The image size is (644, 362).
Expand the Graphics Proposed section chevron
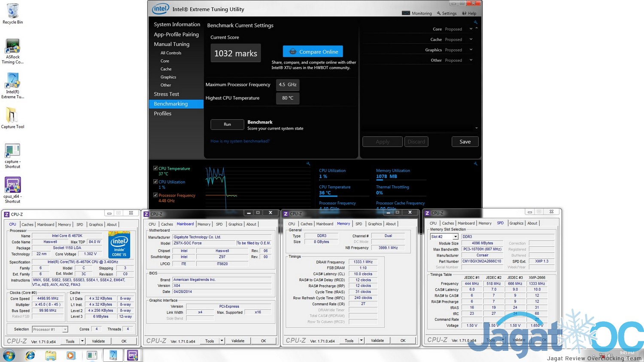click(x=471, y=50)
